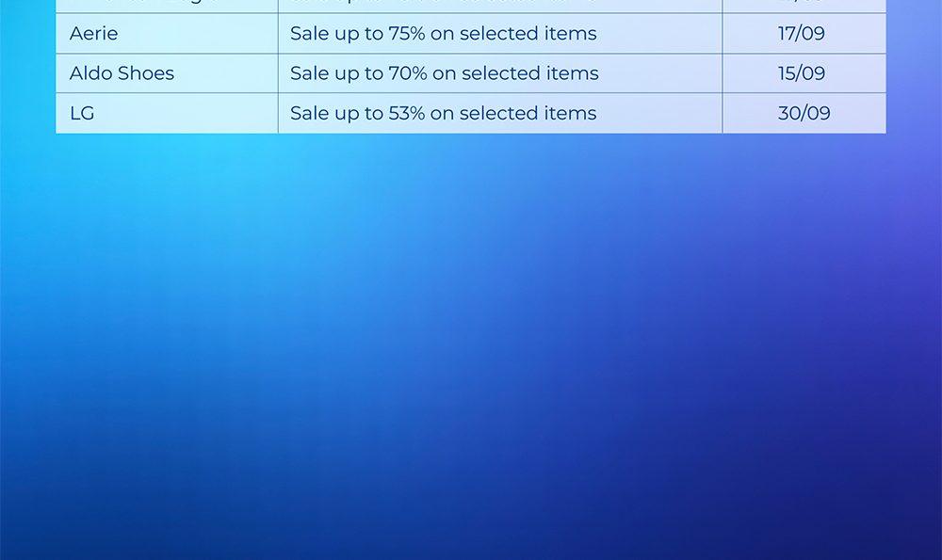
Task: Select the 15/09 date cell
Action: (x=802, y=73)
